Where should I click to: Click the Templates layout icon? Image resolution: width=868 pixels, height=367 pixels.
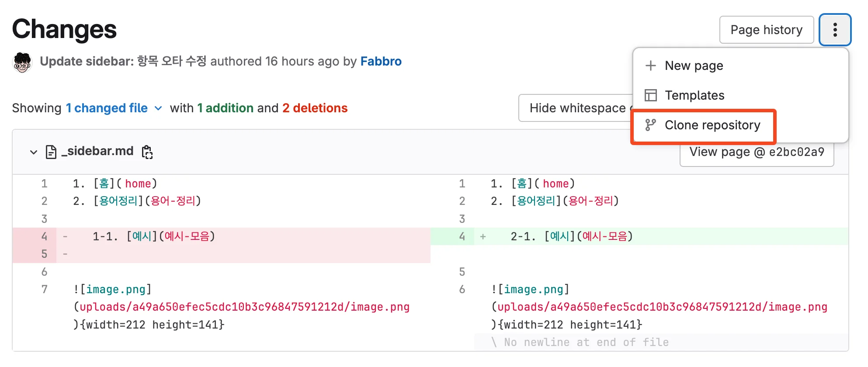651,95
